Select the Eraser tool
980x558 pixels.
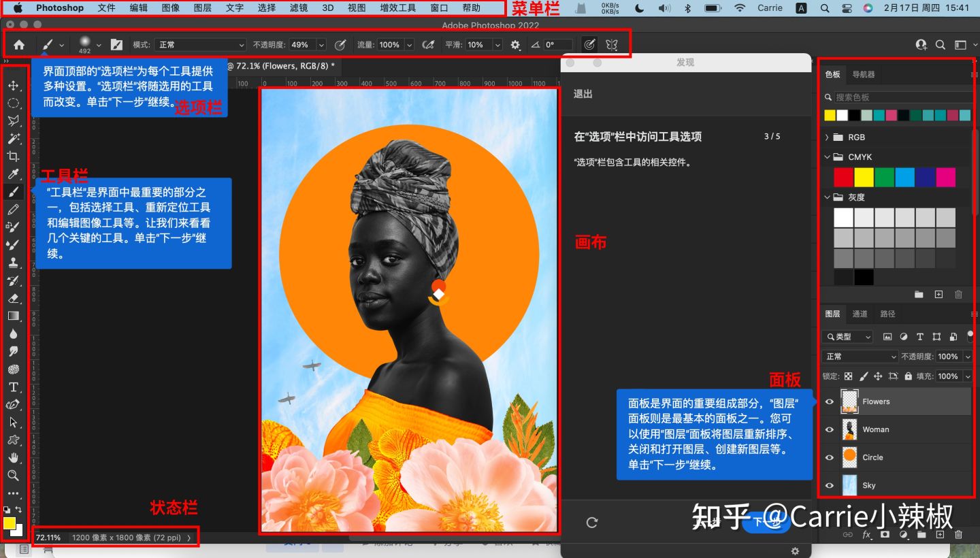(x=14, y=298)
